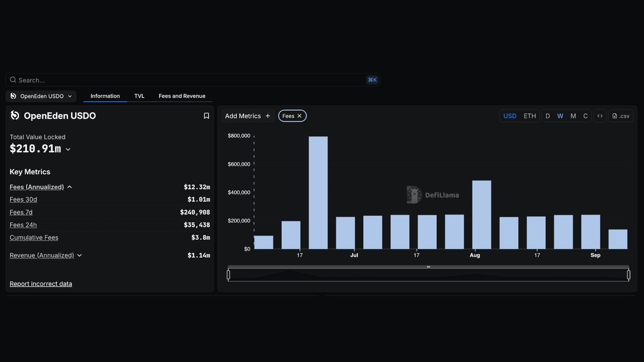This screenshot has height=362, width=644.
Task: Click the Fees 7d metric label
Action: click(x=21, y=212)
